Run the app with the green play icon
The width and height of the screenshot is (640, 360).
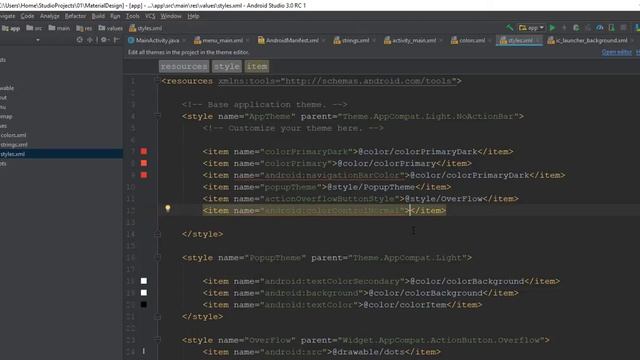click(x=553, y=28)
